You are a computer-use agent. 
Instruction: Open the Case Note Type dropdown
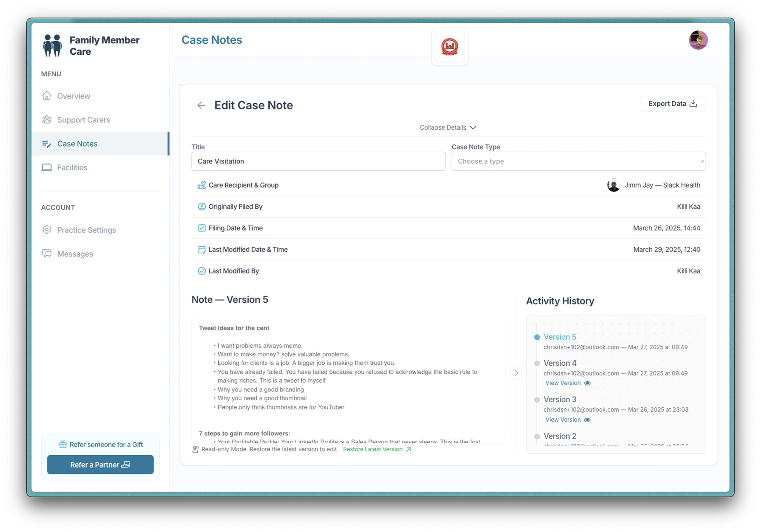(x=578, y=161)
